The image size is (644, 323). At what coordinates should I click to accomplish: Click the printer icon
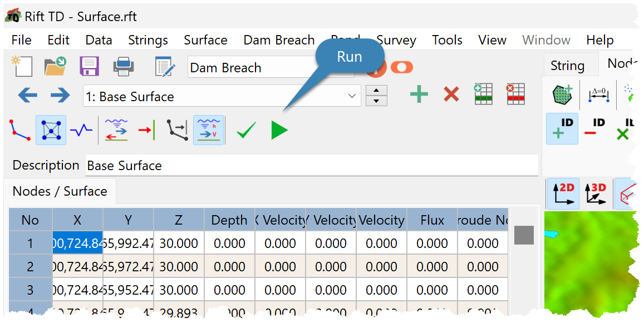point(123,67)
